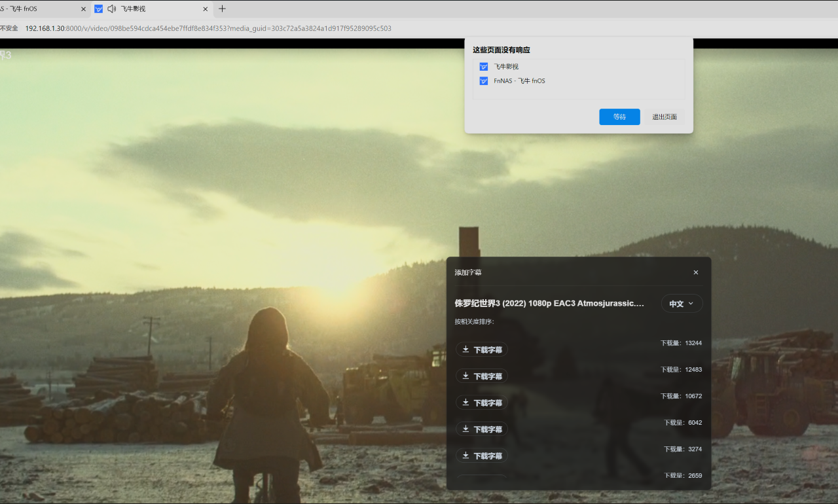Download subtitle with 12483 downloads
This screenshot has width=838, height=504.
[482, 376]
